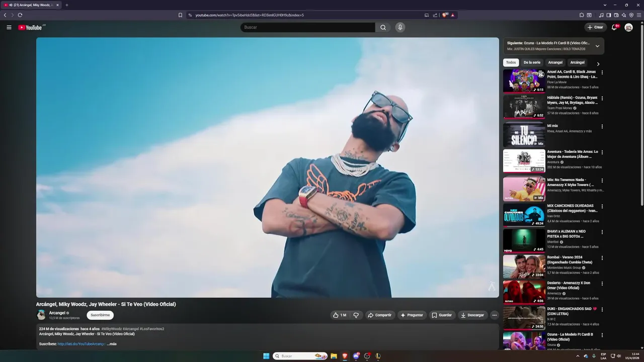Select the Todos filter chip
The height and width of the screenshot is (362, 644).
click(511, 62)
